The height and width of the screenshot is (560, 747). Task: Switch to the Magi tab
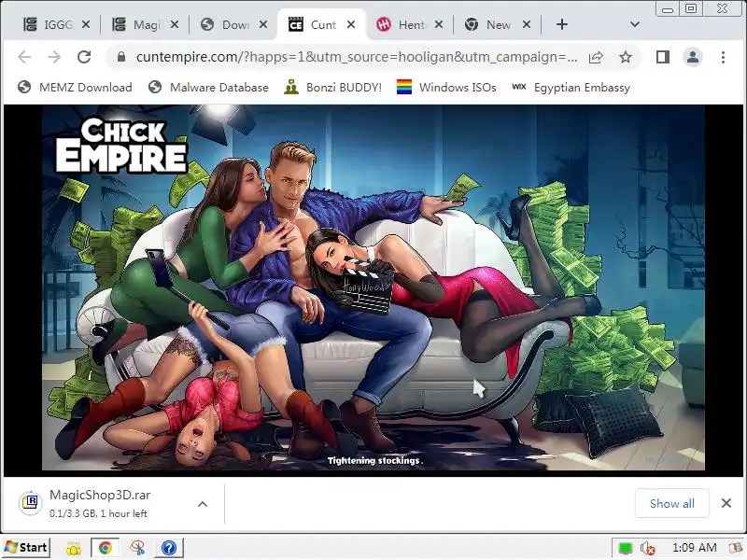(137, 24)
